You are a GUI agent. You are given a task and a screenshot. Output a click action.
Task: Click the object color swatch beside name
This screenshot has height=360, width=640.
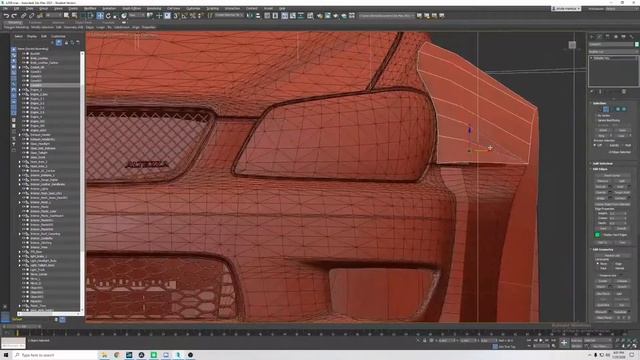click(x=636, y=44)
